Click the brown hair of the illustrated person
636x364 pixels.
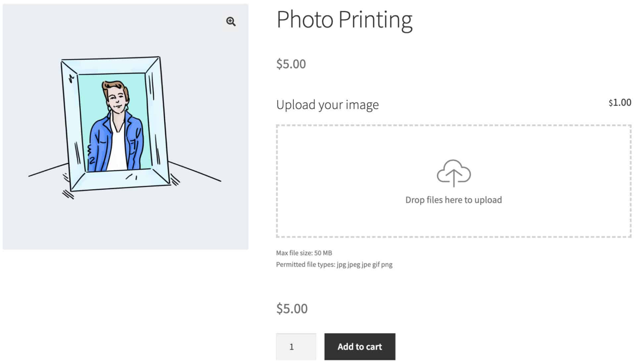pyautogui.click(x=114, y=86)
